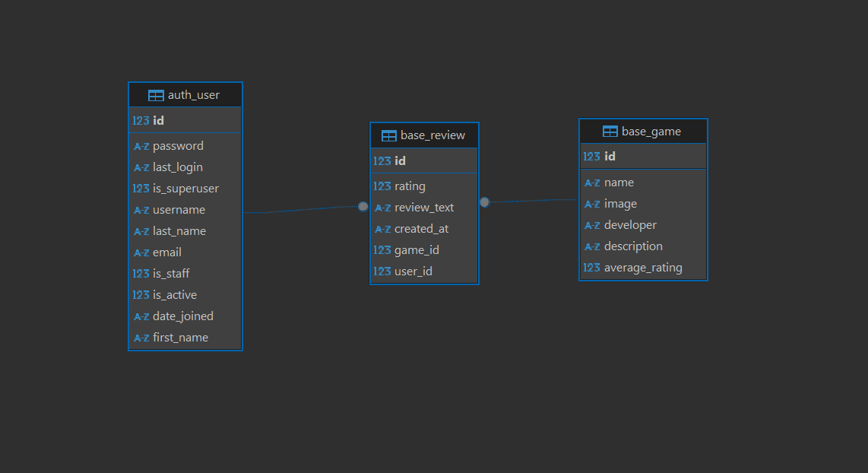Select the user_id column in base_review
This screenshot has height=473, width=868.
tap(412, 271)
